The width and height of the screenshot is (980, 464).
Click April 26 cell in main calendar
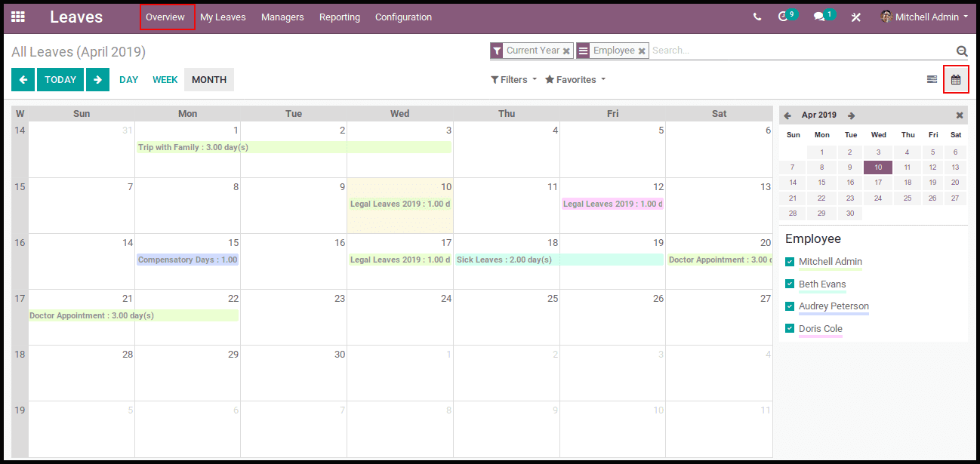pyautogui.click(x=612, y=318)
